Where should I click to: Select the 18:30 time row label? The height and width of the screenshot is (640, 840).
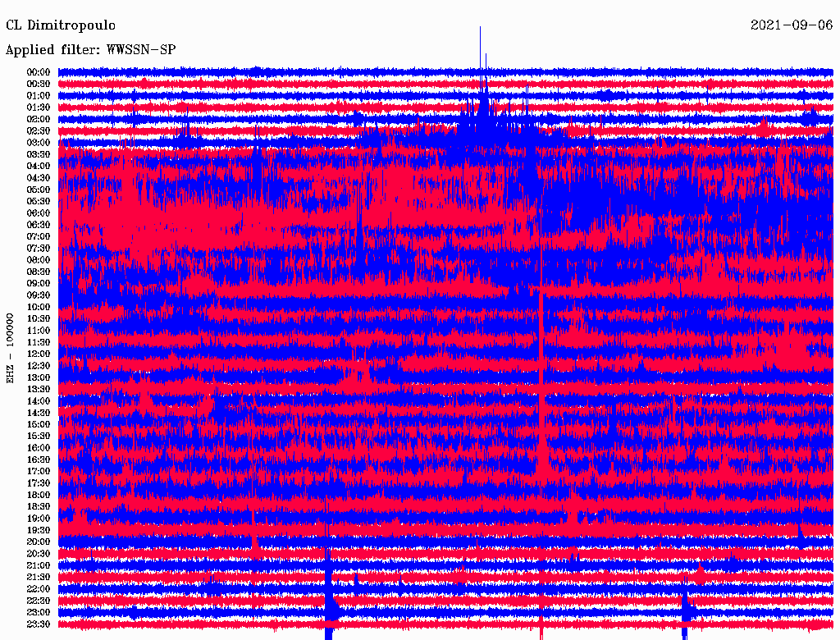coord(39,506)
